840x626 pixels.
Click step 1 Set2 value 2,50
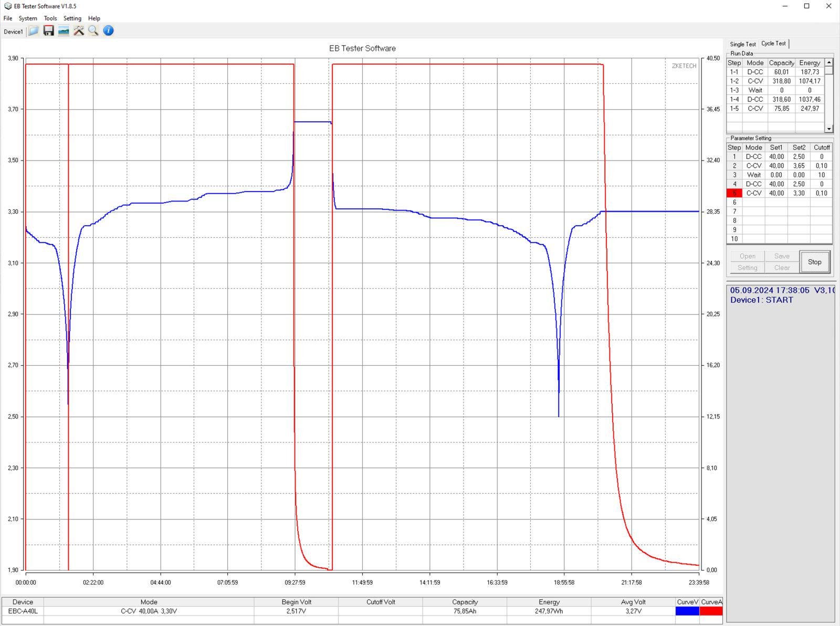click(799, 157)
